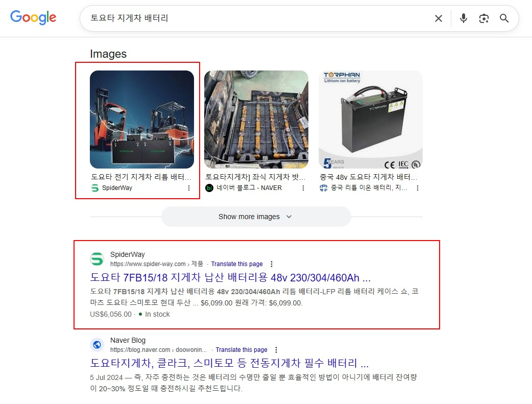
Task: Open more options for Naver blog image
Action: click(303, 188)
